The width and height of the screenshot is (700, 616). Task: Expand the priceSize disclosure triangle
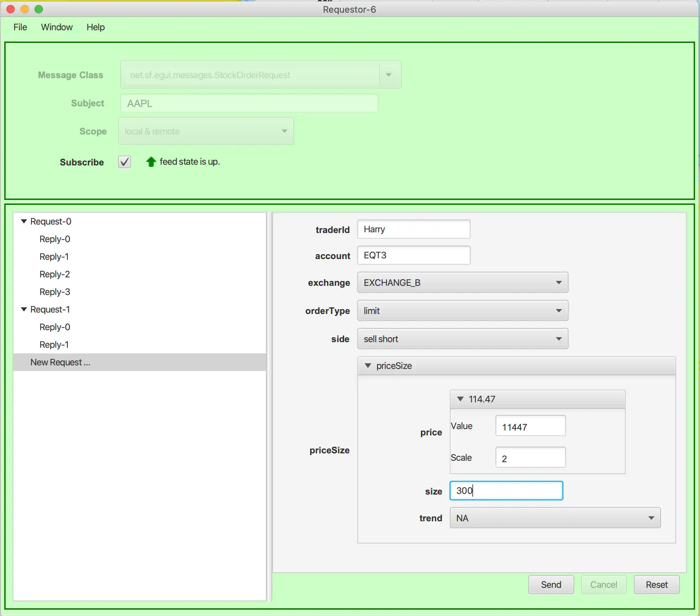(368, 365)
